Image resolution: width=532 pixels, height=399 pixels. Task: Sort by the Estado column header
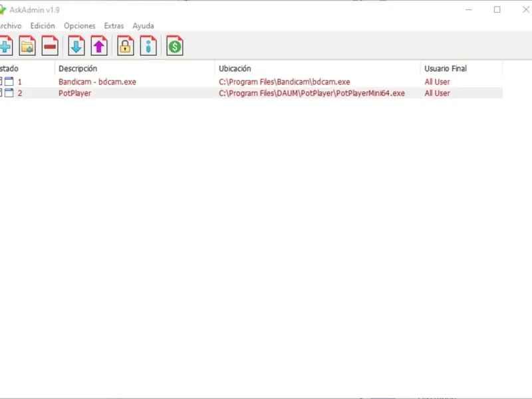[27, 68]
